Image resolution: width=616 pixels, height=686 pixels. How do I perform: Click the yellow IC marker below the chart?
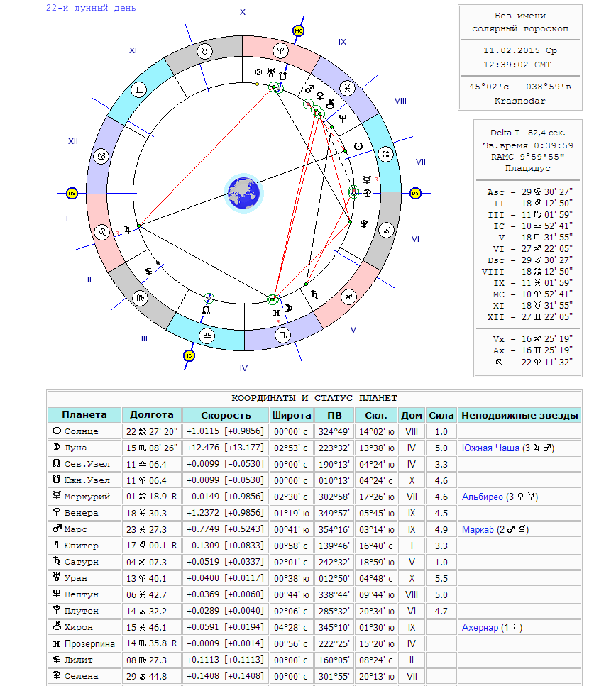click(x=189, y=355)
